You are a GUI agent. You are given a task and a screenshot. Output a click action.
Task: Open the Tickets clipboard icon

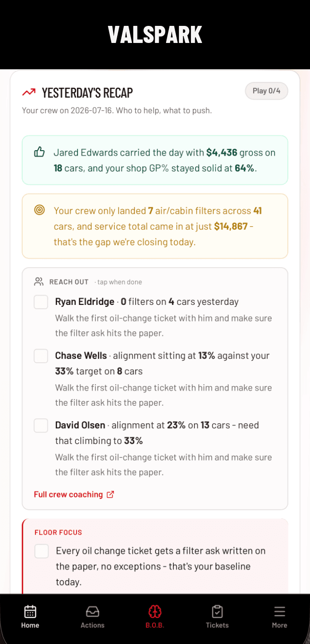pos(217,612)
